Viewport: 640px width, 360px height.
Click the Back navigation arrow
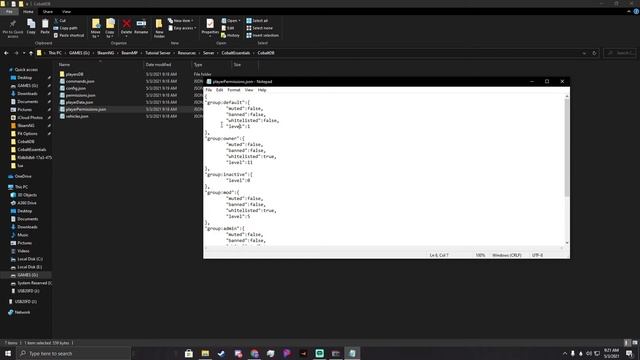(x=6, y=53)
